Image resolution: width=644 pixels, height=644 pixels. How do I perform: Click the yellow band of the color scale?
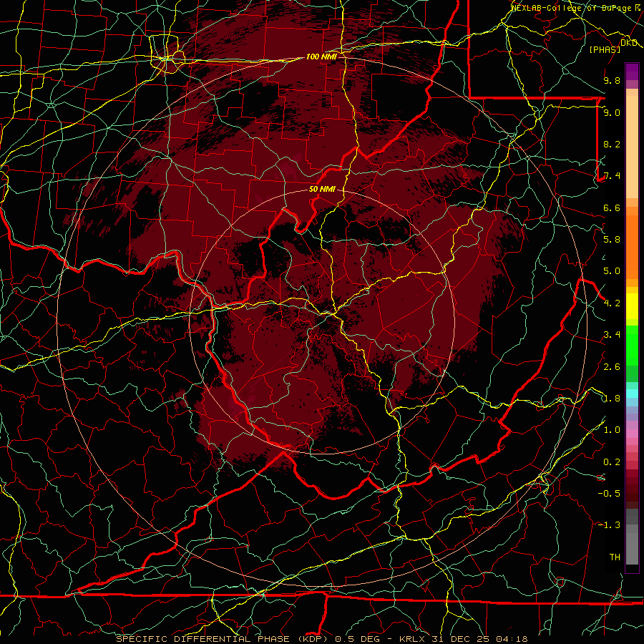[x=632, y=306]
